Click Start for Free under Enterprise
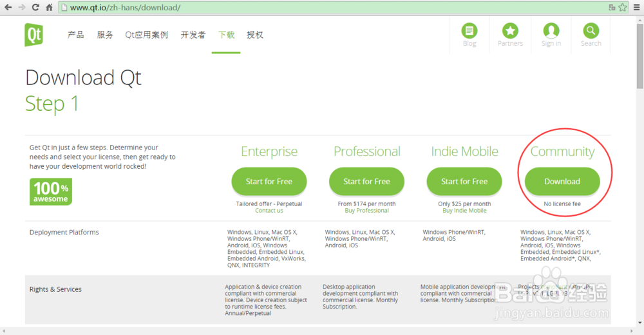 [x=269, y=181]
